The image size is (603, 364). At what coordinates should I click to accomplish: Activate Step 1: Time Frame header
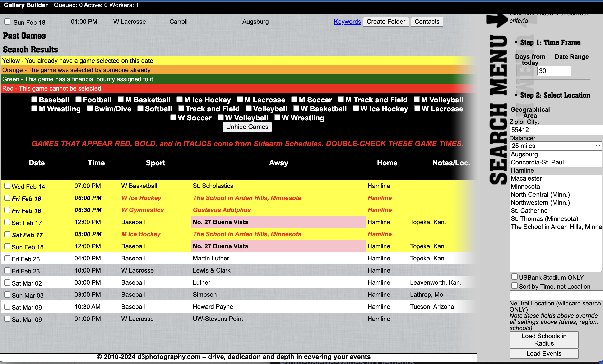click(550, 42)
